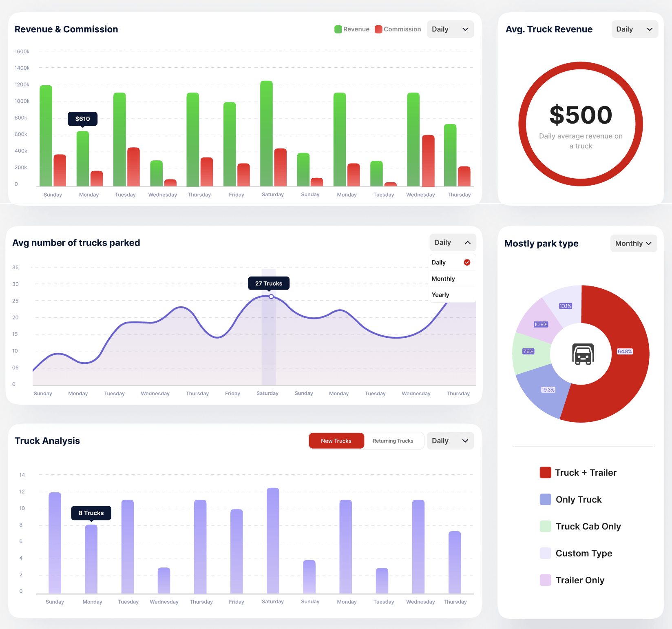
Task: Toggle the Revenue legend swatch
Action: pos(338,29)
